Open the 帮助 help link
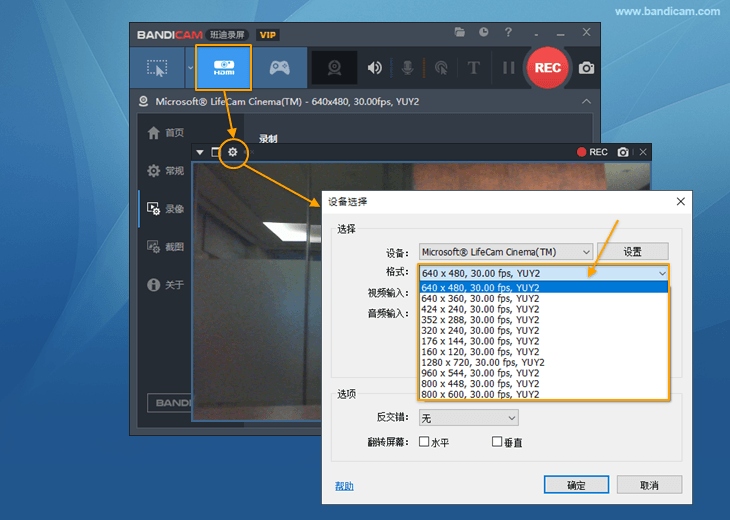 click(344, 486)
